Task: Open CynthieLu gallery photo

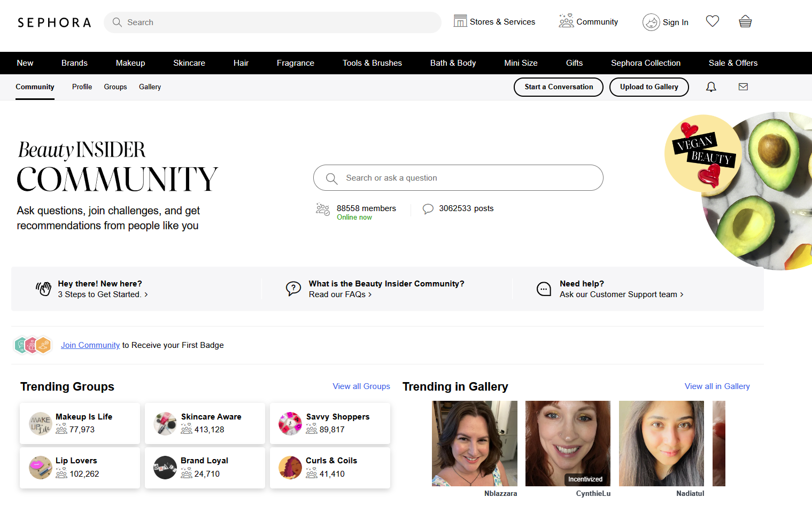Action: pyautogui.click(x=568, y=444)
